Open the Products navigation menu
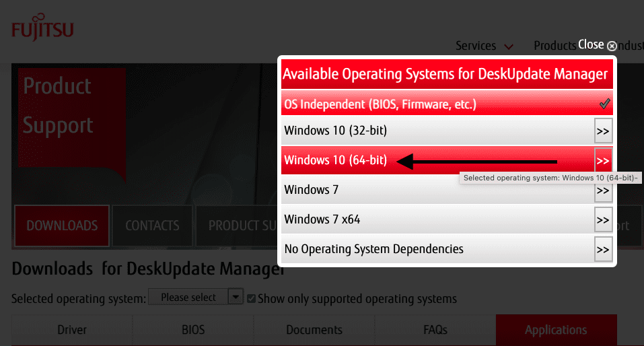The height and width of the screenshot is (346, 644). (x=554, y=46)
